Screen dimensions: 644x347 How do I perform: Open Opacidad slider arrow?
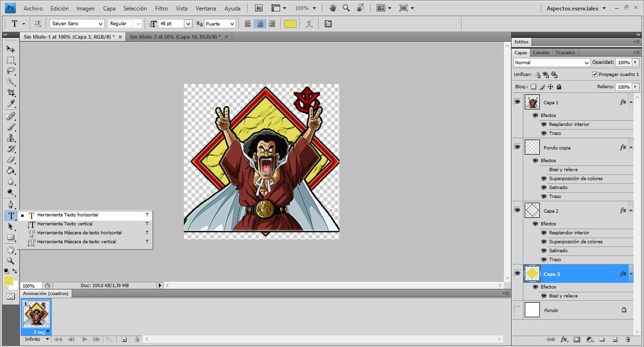click(635, 62)
